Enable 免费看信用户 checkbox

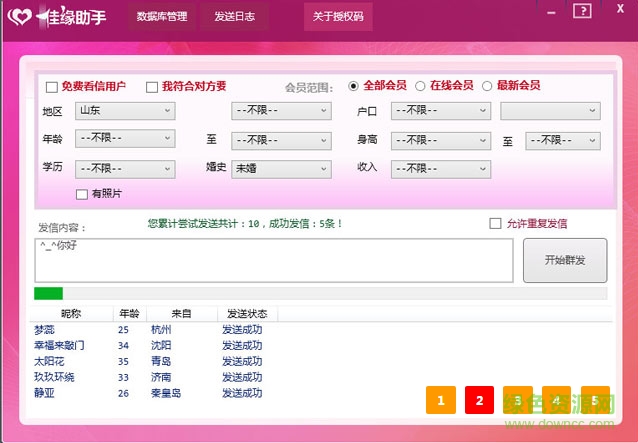(52, 87)
